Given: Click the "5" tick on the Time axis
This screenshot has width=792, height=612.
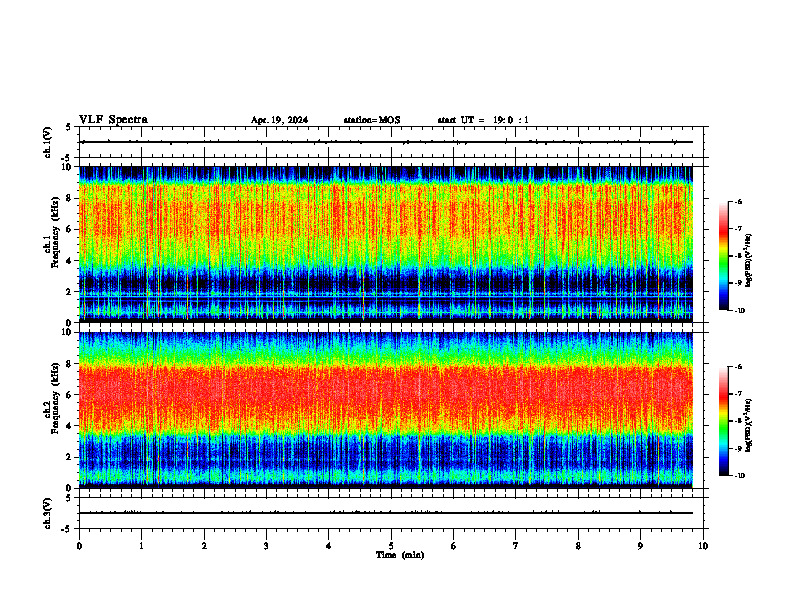Looking at the screenshot, I should [x=391, y=546].
